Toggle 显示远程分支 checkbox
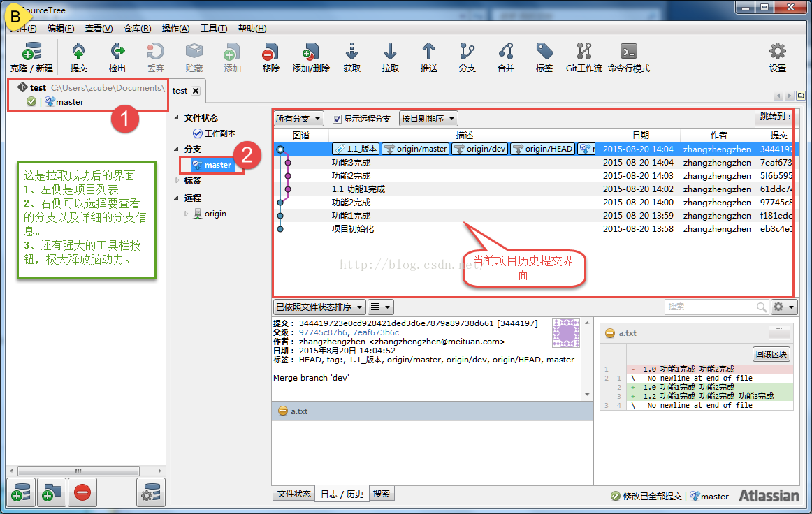Screen dimensions: 812x514 [337, 119]
